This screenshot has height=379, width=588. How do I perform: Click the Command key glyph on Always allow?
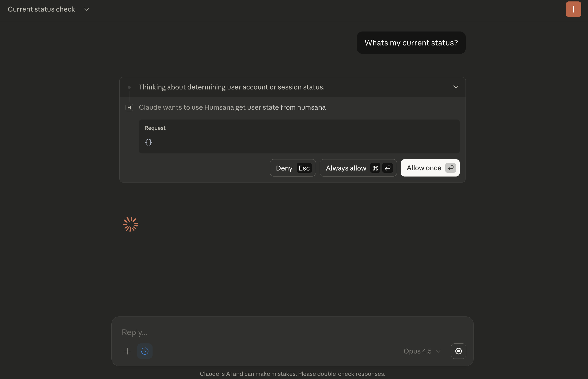(375, 168)
